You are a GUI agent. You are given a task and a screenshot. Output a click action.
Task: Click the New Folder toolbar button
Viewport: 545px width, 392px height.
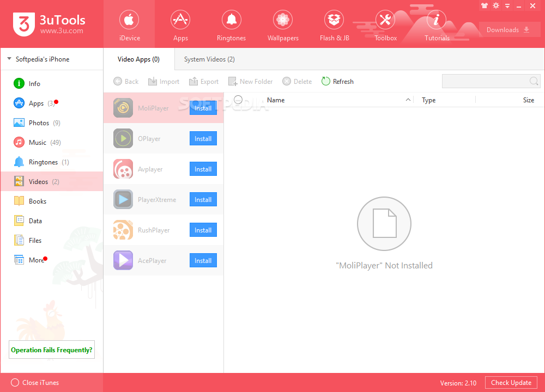(x=250, y=81)
